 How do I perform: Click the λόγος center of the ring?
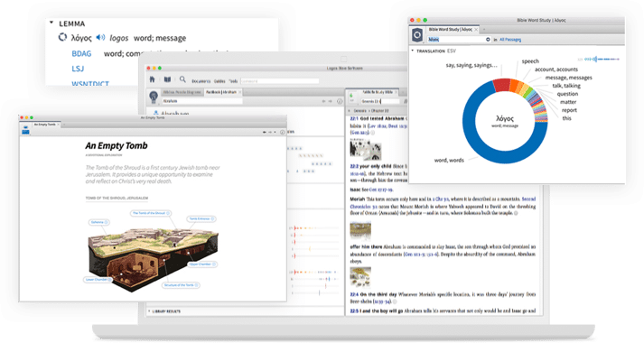[505, 121]
